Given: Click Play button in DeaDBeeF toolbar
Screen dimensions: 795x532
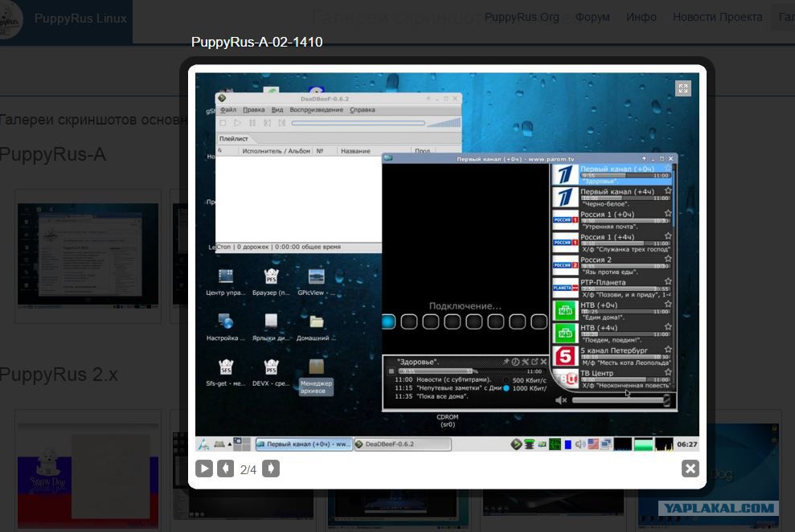Looking at the screenshot, I should pyautogui.click(x=237, y=123).
